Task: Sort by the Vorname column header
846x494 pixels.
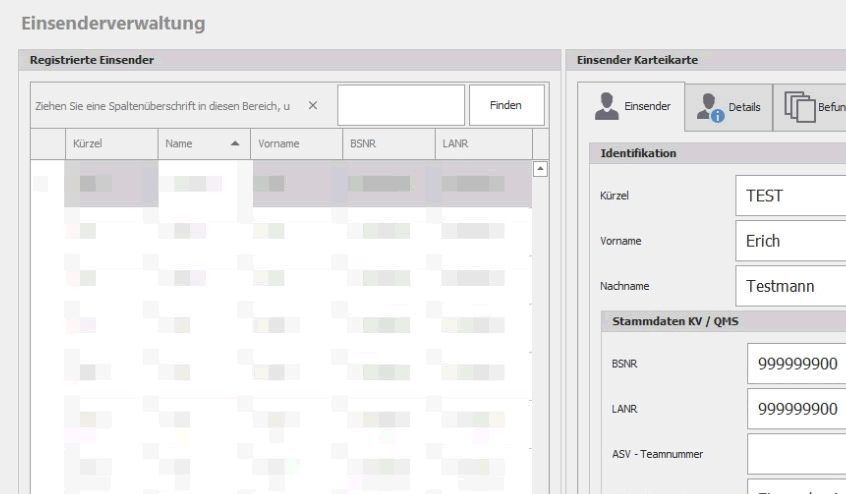Action: point(295,144)
